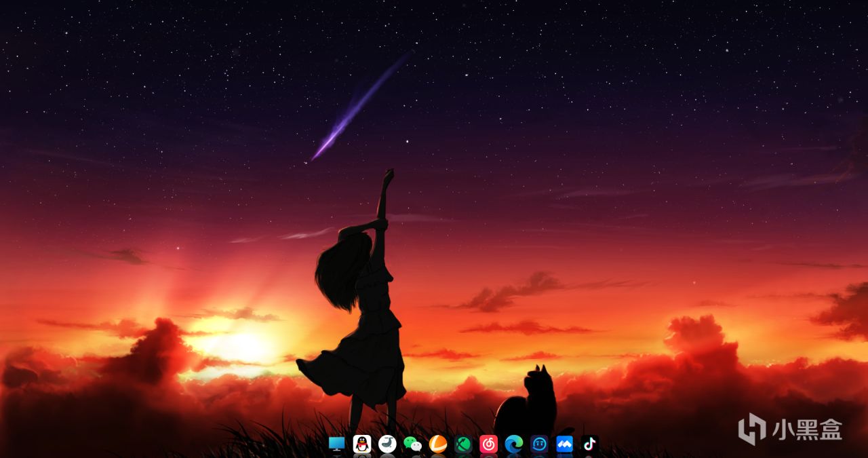The width and height of the screenshot is (868, 458).
Task: Launch QQ penguin app from dock
Action: click(x=362, y=444)
